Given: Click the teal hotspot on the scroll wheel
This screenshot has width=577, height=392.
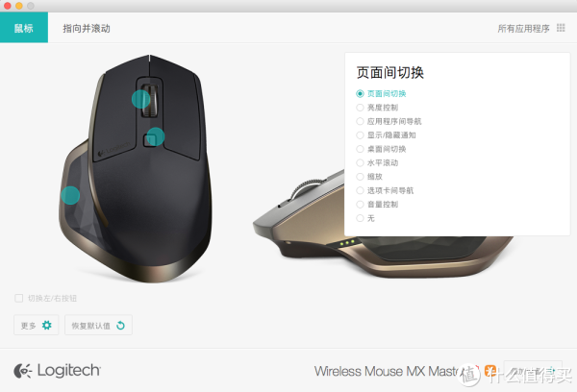Looking at the screenshot, I should pos(141,99).
